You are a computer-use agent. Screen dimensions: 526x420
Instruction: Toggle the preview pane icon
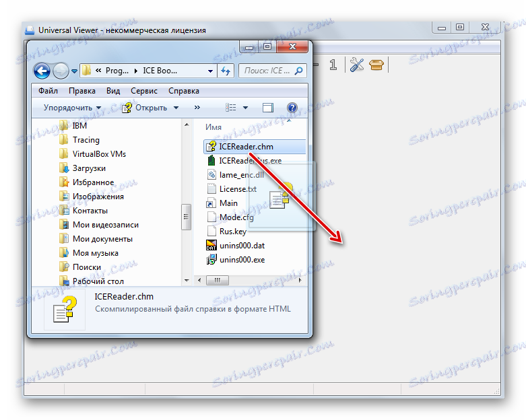pos(267,108)
